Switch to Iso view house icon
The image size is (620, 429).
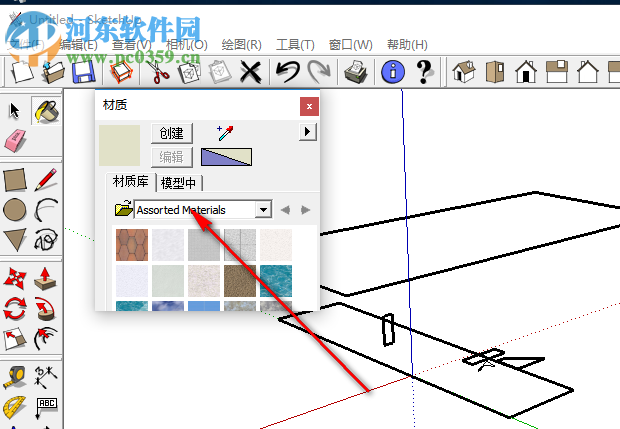click(463, 72)
